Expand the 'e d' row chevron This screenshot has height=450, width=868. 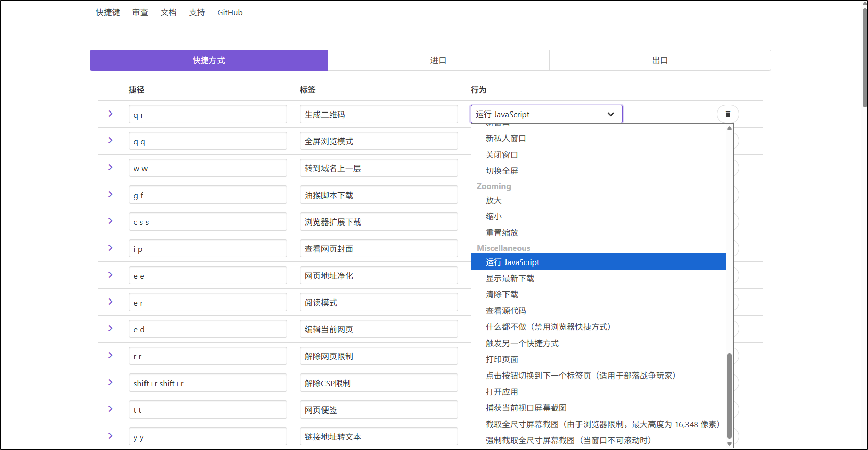(110, 329)
